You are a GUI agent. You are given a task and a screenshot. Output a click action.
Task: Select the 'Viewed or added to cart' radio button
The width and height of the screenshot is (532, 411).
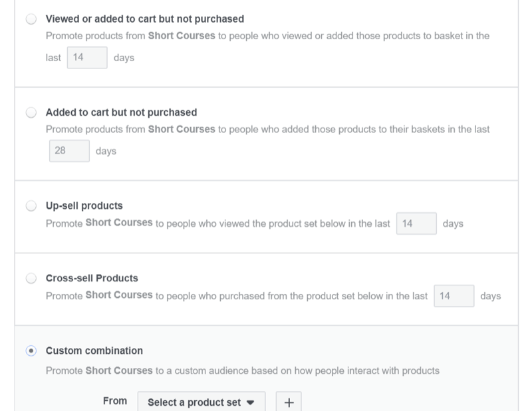click(31, 19)
